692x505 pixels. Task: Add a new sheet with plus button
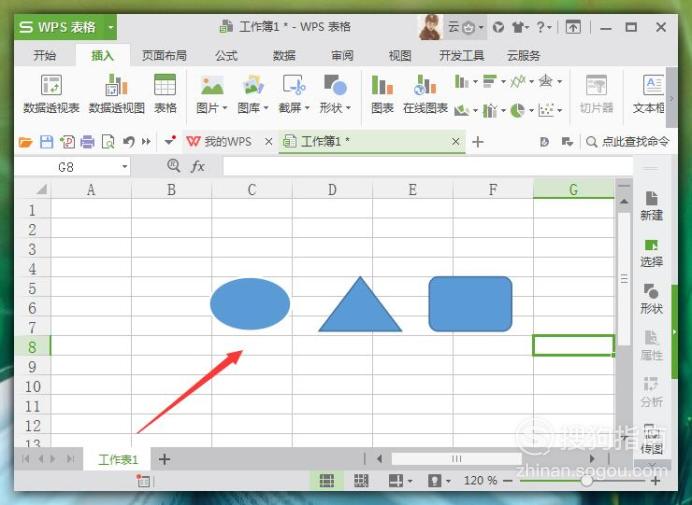(x=164, y=460)
